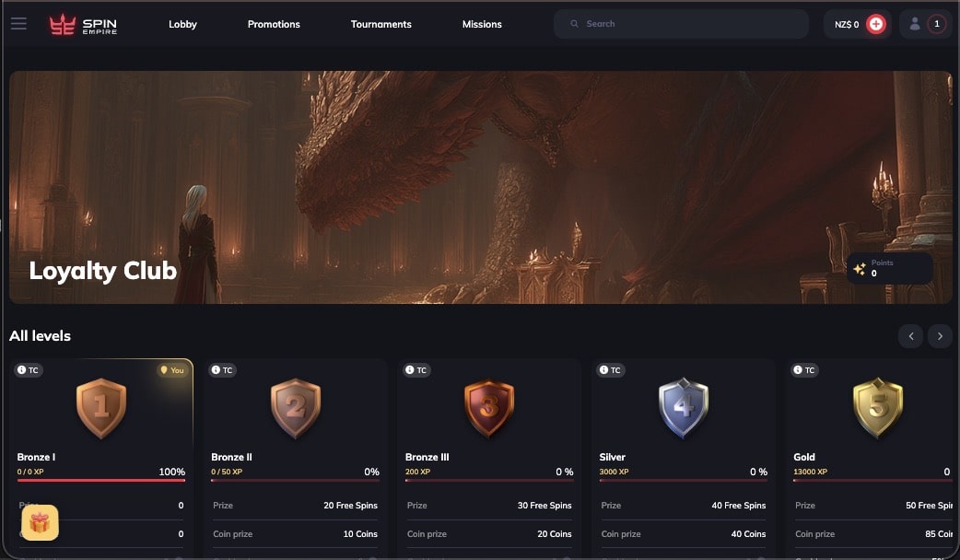The image size is (960, 560).
Task: Open the user profile icon
Action: click(916, 23)
